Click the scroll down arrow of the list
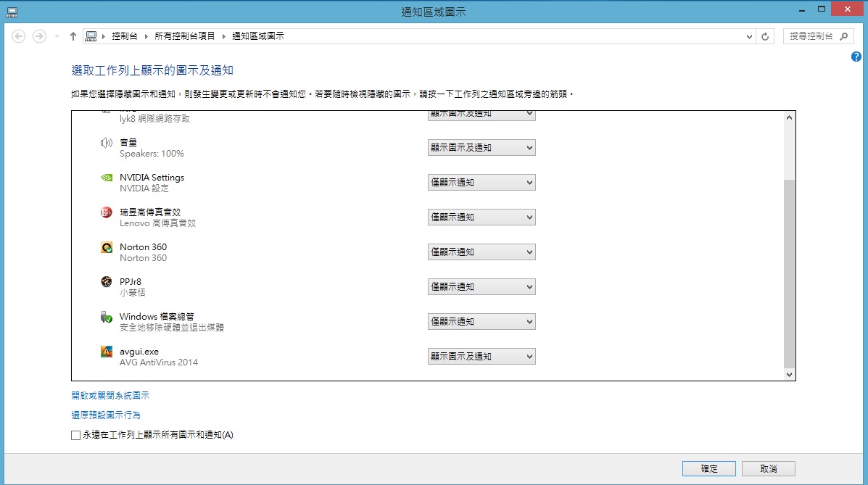Screen dimensions: 868x485 790,375
